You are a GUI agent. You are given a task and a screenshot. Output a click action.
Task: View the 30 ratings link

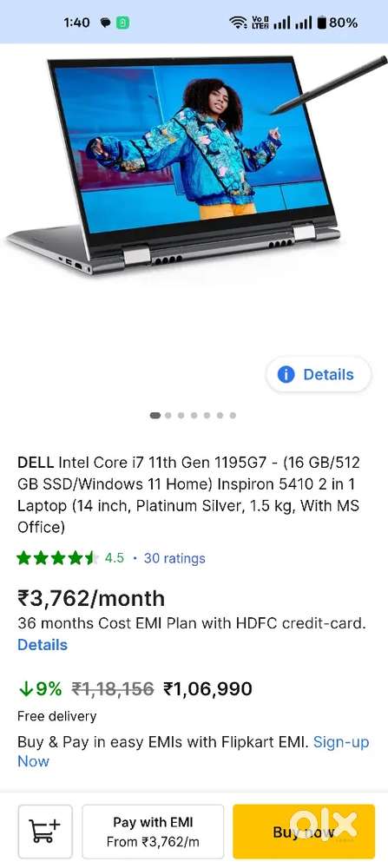(x=174, y=558)
